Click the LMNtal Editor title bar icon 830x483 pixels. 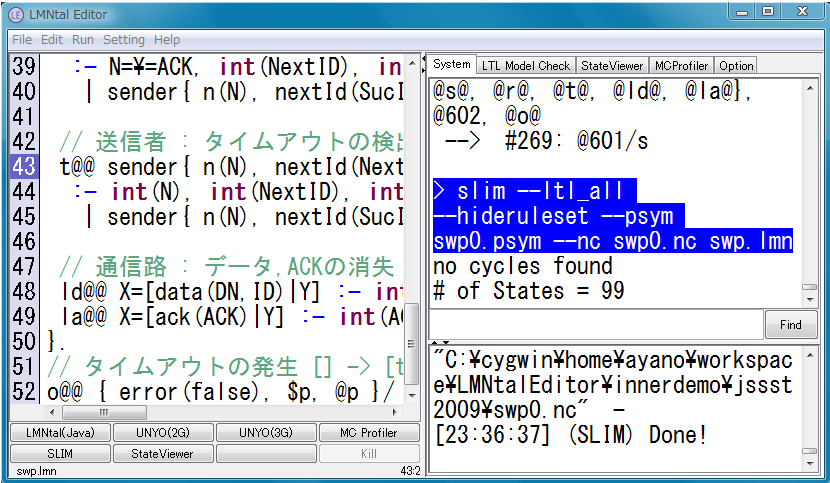[17, 13]
